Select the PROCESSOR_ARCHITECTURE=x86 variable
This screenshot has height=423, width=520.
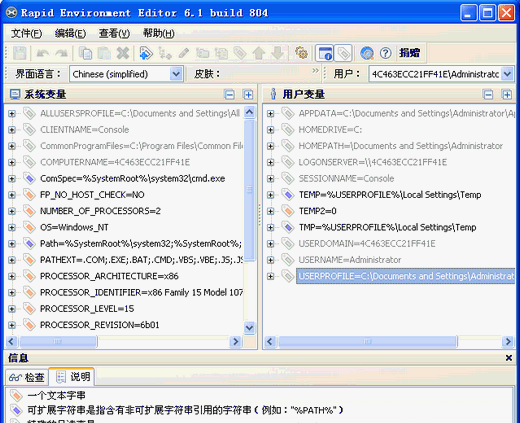point(109,276)
